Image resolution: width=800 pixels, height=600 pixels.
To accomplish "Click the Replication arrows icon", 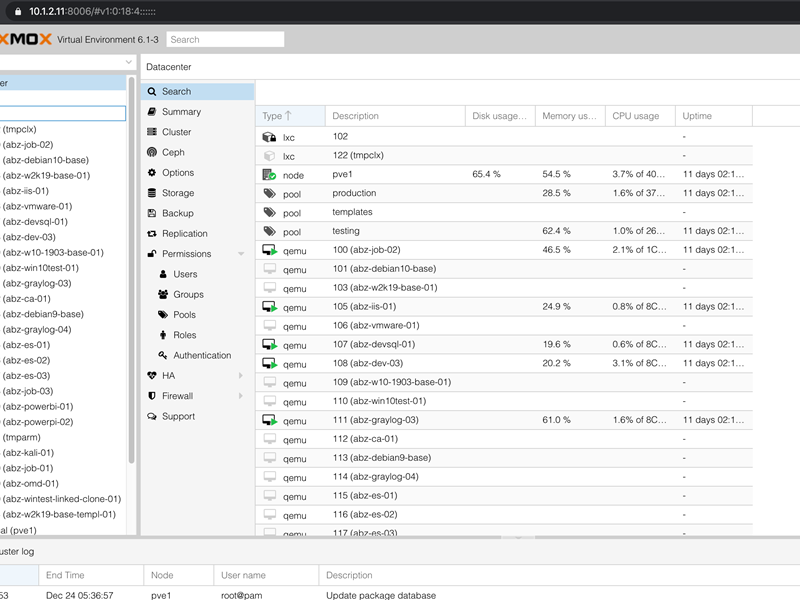I will click(152, 234).
